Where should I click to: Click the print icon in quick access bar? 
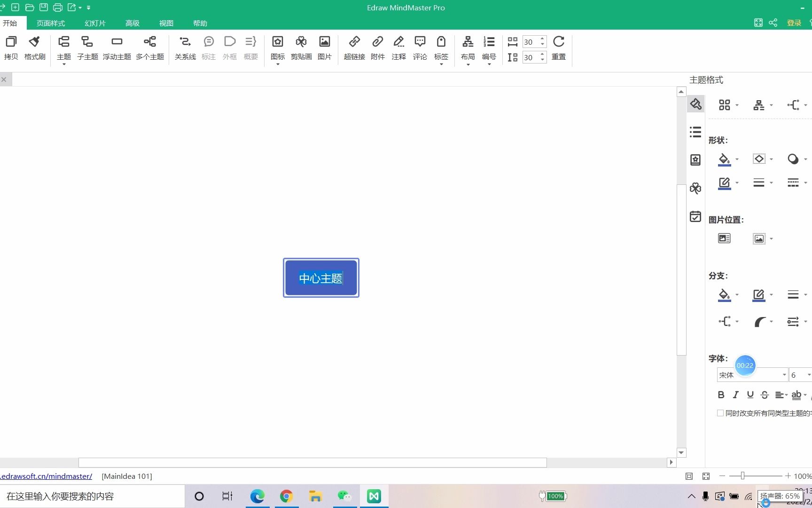pyautogui.click(x=58, y=8)
